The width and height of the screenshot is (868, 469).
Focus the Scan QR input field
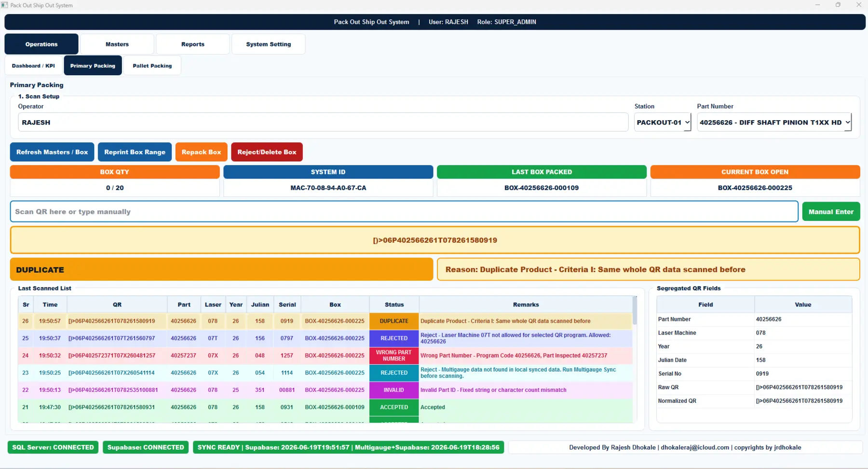404,211
